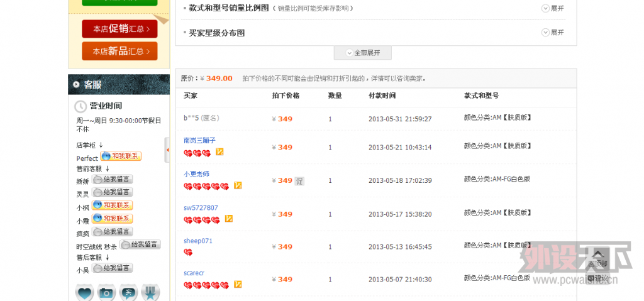644x301 pixels.
Task: Click 回顶部 back-to-top button
Action: (x=597, y=259)
